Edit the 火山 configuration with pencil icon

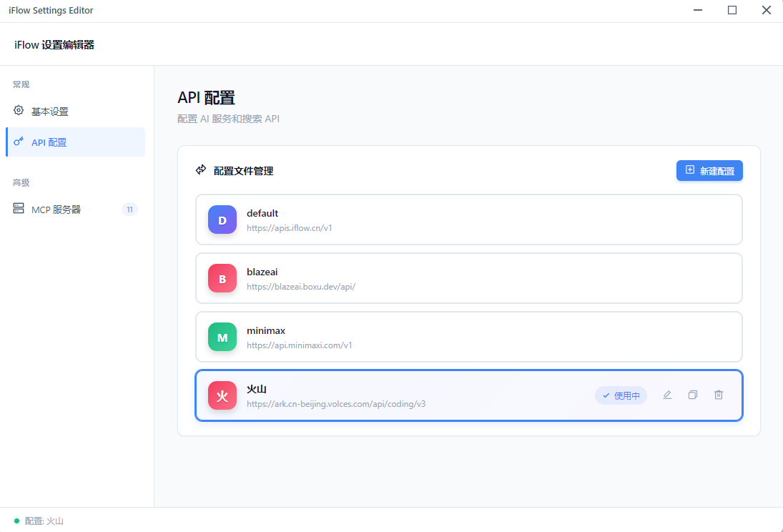[x=666, y=395]
